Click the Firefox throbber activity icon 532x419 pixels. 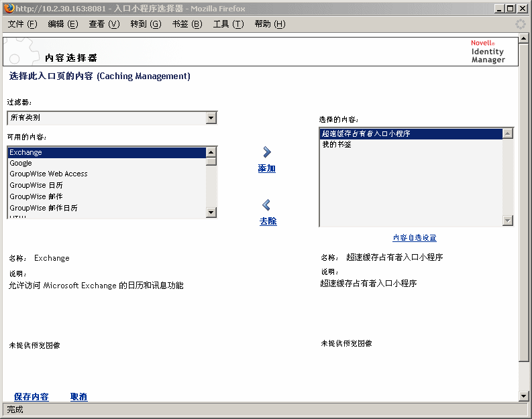(520, 24)
